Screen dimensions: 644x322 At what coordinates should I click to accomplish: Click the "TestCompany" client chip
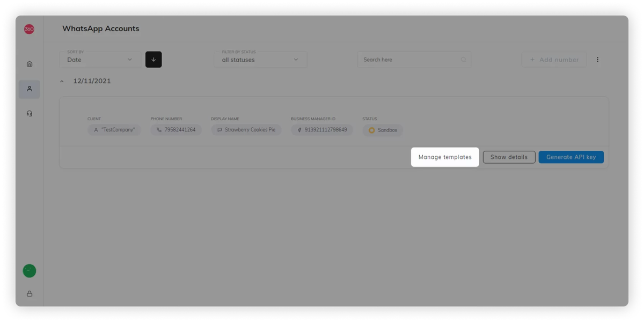point(114,130)
